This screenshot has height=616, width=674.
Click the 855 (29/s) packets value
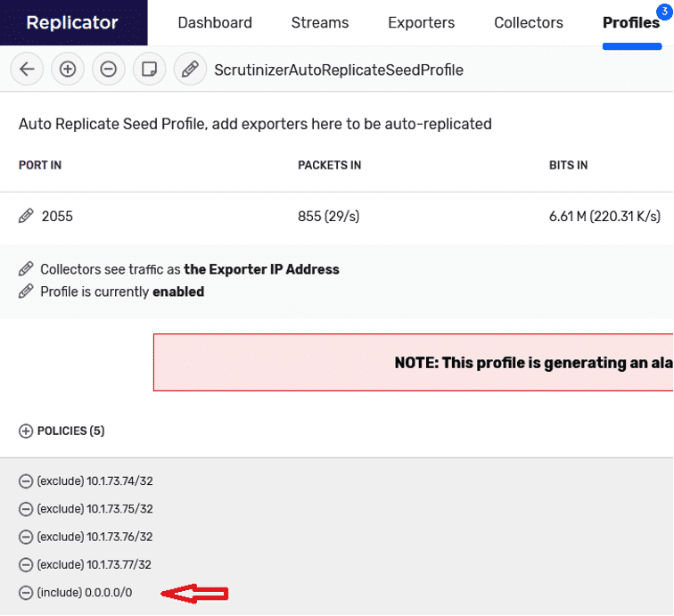point(328,216)
